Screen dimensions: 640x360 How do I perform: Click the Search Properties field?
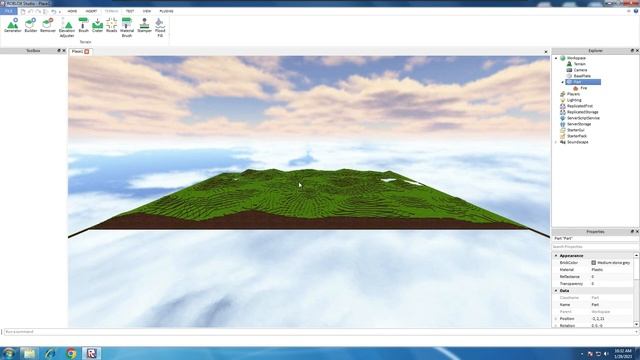(595, 247)
